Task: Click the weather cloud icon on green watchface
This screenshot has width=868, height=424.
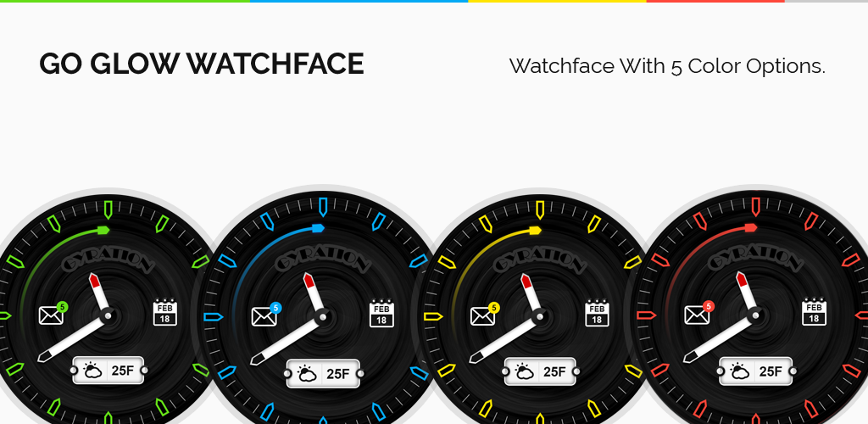Action: click(x=92, y=371)
